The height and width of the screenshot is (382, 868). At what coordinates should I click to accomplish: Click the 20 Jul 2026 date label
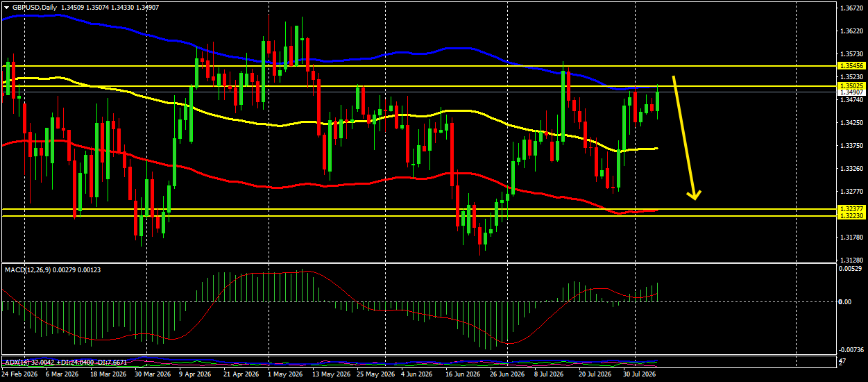[595, 374]
